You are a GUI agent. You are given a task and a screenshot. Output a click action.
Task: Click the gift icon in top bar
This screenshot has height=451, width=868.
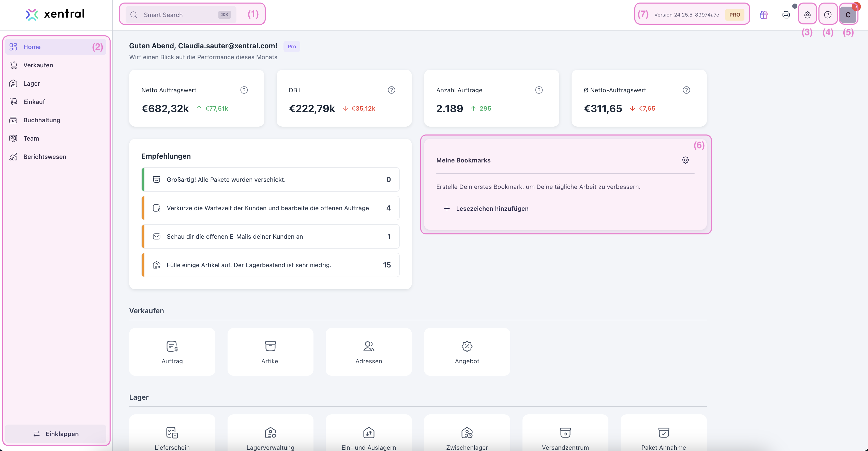764,14
